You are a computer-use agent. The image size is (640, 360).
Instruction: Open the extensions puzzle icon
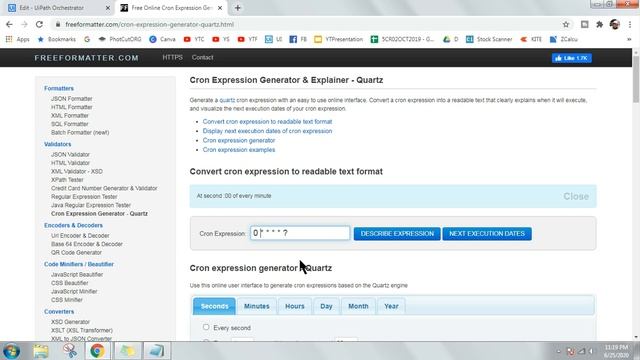coord(599,24)
